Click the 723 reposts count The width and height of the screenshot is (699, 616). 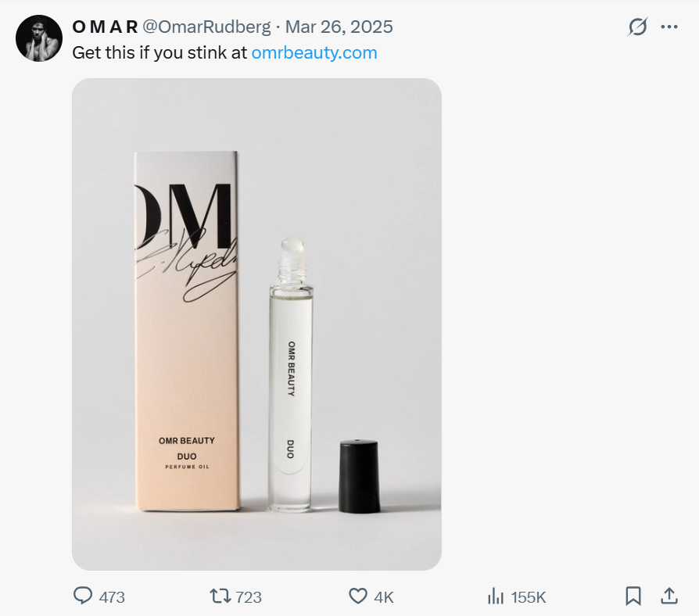tap(248, 597)
